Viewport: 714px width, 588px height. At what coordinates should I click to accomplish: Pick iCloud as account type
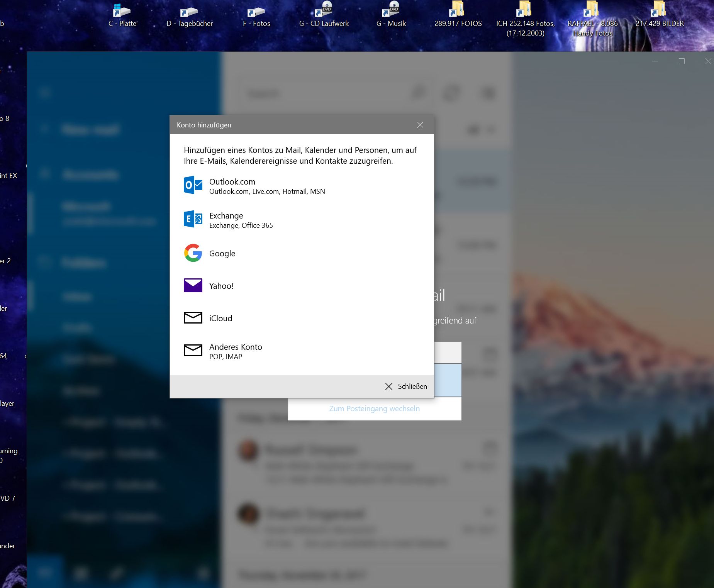[302, 318]
